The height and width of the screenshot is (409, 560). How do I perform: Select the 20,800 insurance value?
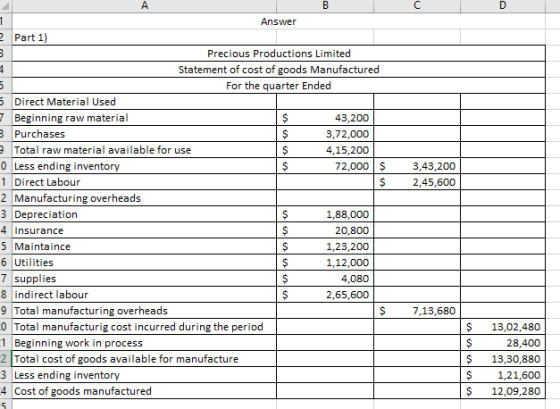pyautogui.click(x=325, y=230)
